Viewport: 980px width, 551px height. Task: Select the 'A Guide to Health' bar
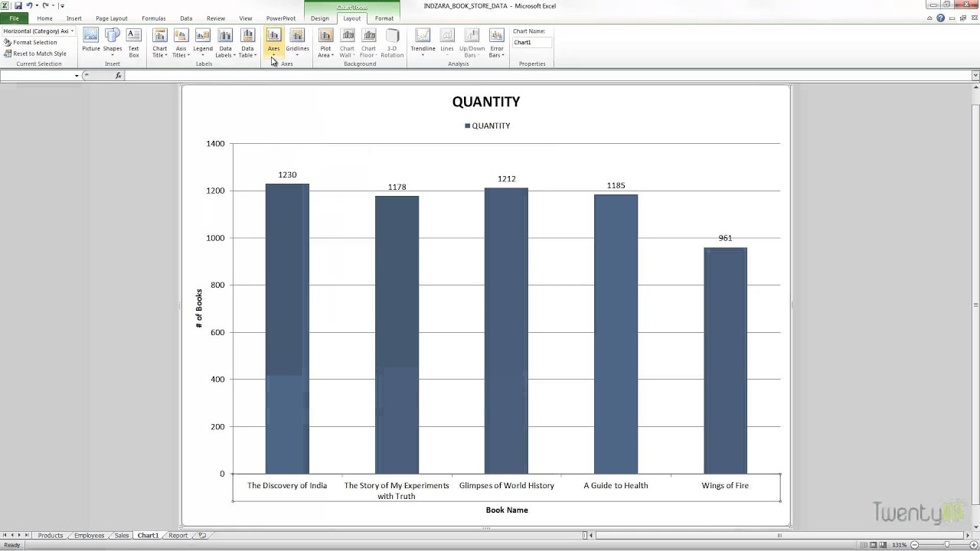(x=616, y=334)
